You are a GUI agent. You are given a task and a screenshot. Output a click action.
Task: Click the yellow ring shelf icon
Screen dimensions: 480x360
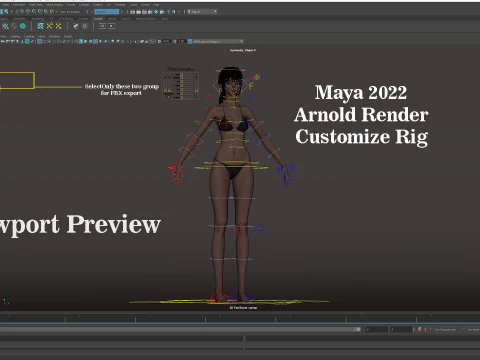[14, 26]
